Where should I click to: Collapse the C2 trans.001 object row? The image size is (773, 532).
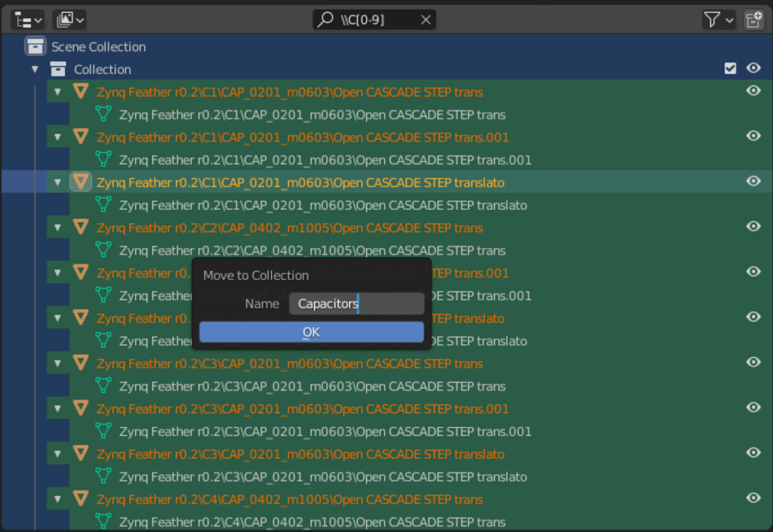pos(58,273)
